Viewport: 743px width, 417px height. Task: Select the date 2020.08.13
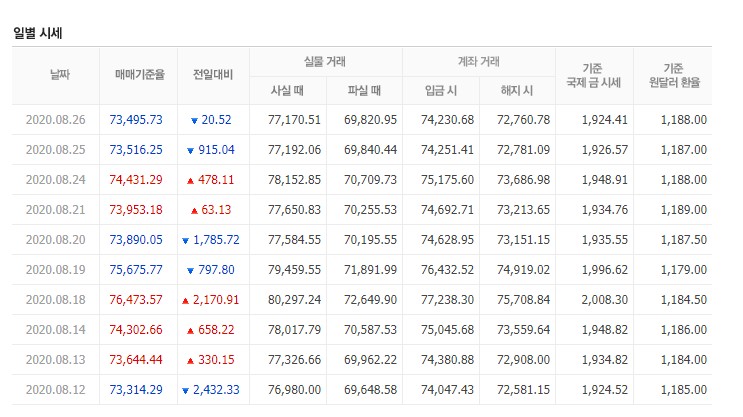coord(55,360)
